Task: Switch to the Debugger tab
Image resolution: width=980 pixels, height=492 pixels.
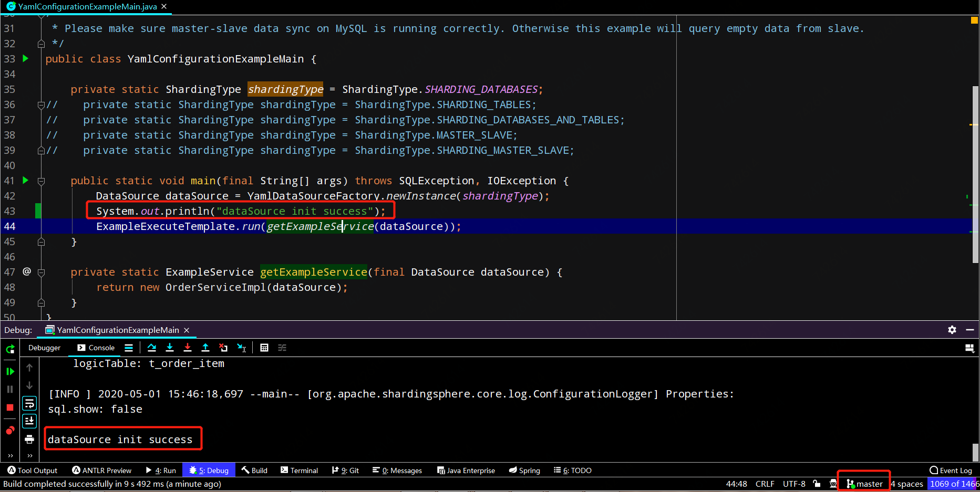Action: click(44, 347)
